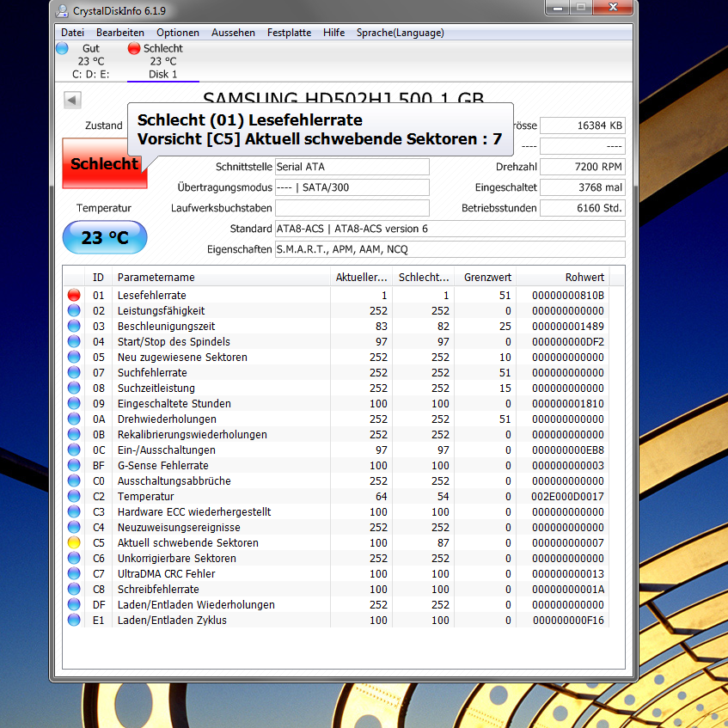The height and width of the screenshot is (728, 728).
Task: Click the Rohwert column header
Action: tap(563, 277)
